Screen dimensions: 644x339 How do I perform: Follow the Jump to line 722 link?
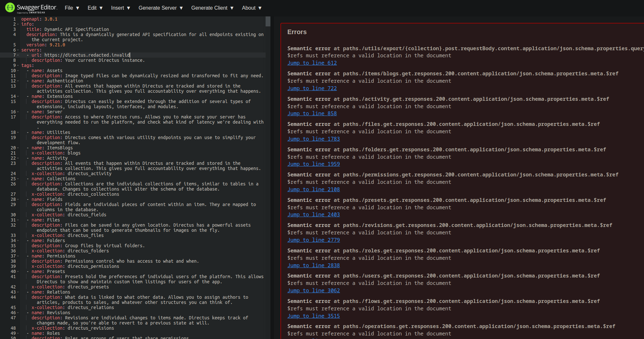pos(312,88)
